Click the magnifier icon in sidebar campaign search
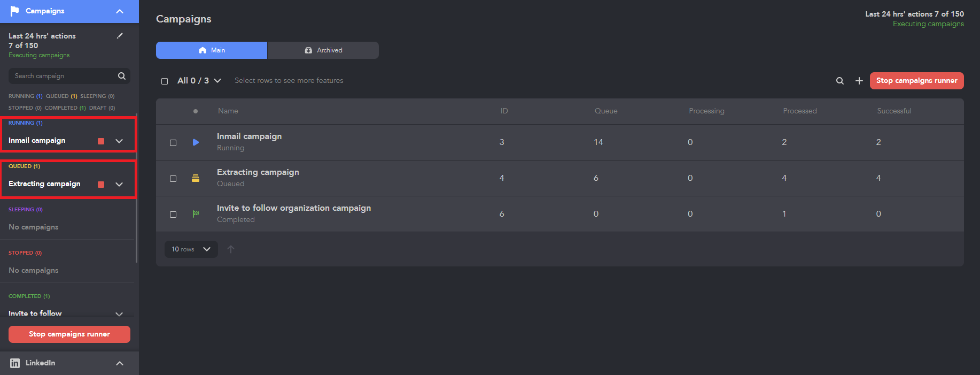 click(122, 76)
